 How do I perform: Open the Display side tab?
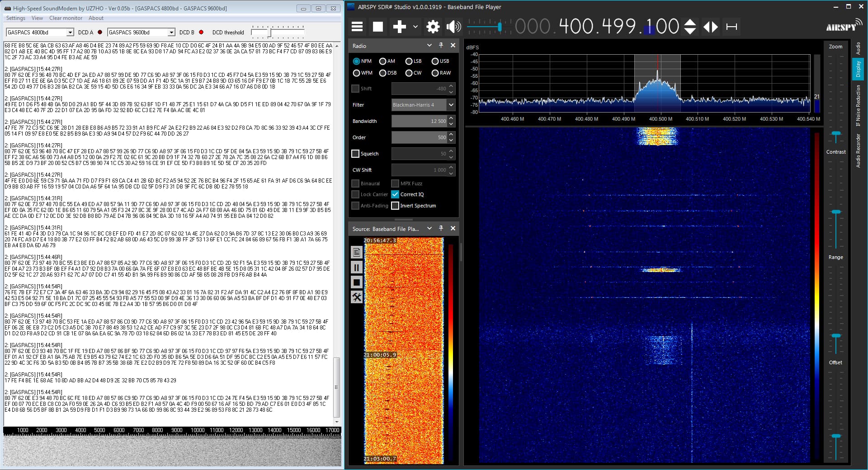coord(858,69)
